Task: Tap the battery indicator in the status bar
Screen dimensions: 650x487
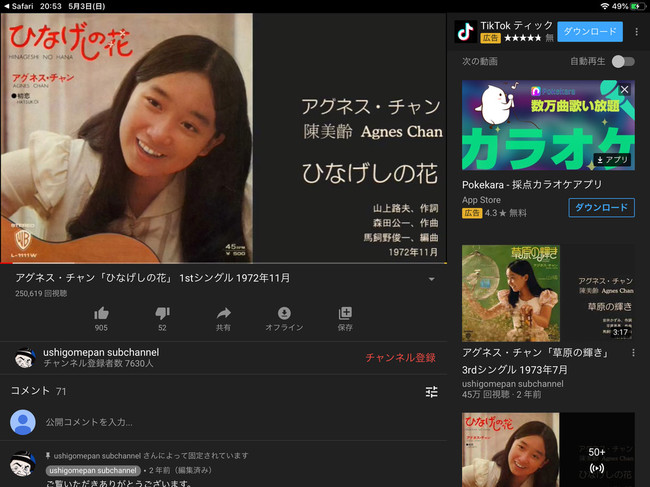Action: click(x=637, y=6)
